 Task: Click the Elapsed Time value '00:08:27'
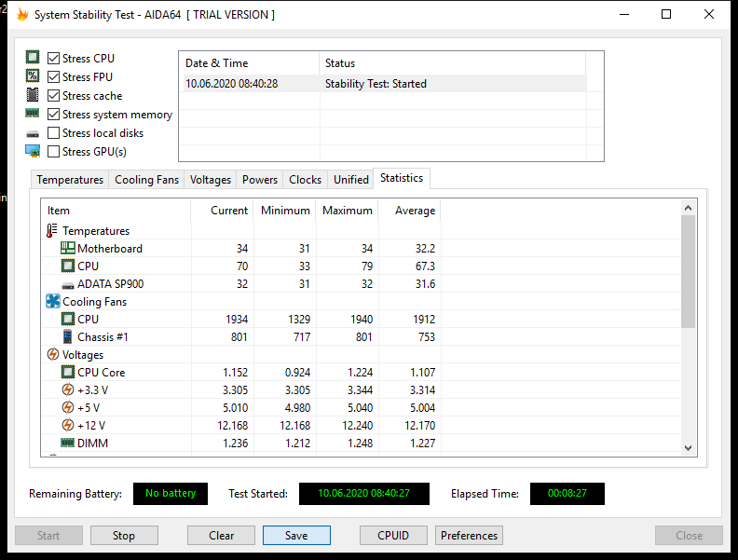pos(567,493)
